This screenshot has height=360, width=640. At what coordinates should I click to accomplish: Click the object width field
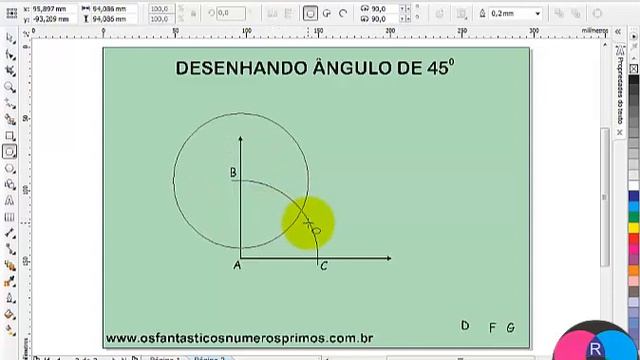[113, 9]
